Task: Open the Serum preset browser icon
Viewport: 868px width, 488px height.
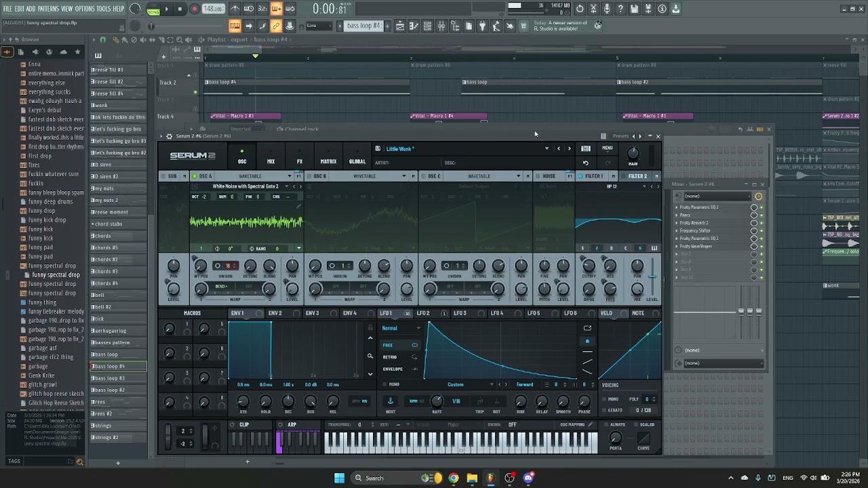Action: 586,148
